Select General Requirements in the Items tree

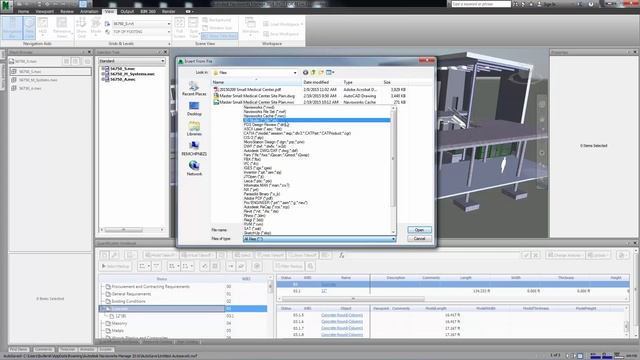[x=131, y=294]
